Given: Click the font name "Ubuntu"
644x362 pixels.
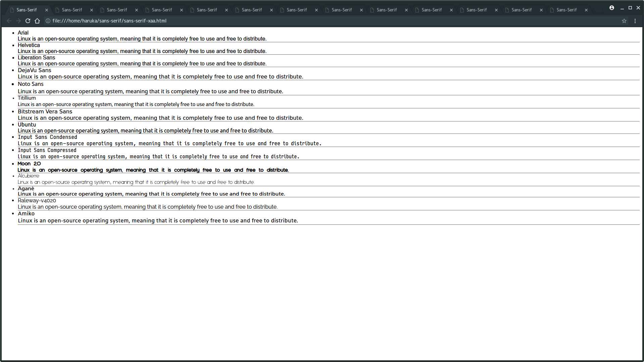Looking at the screenshot, I should (x=27, y=124).
